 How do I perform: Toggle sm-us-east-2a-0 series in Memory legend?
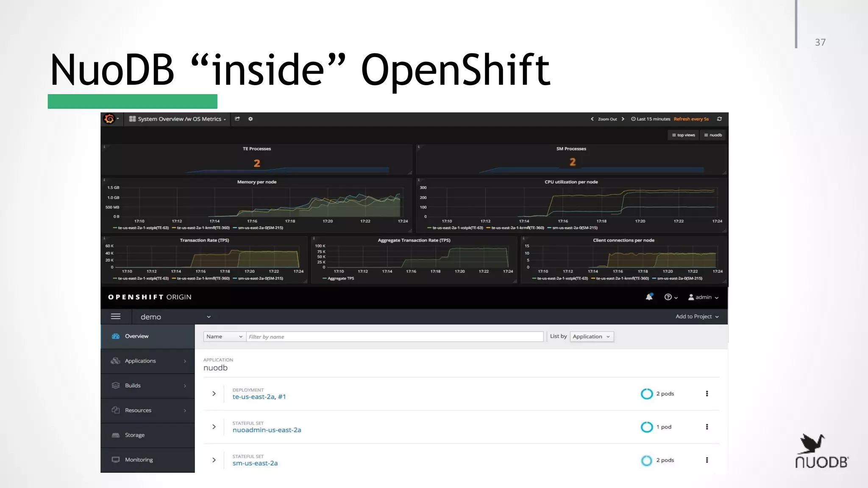click(x=258, y=228)
